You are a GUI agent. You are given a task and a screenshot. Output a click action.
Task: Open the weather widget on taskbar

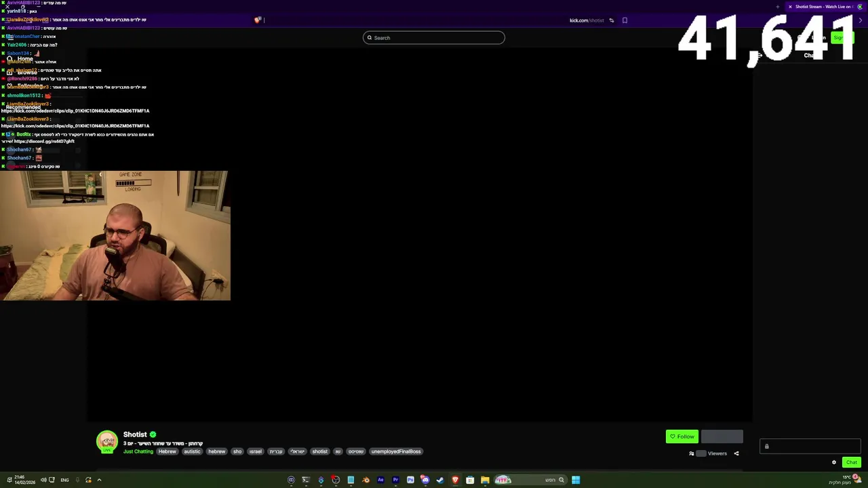pos(844,480)
